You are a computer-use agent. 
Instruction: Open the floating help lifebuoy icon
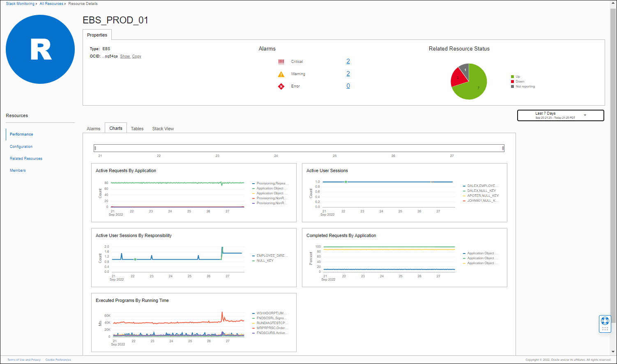(x=605, y=322)
